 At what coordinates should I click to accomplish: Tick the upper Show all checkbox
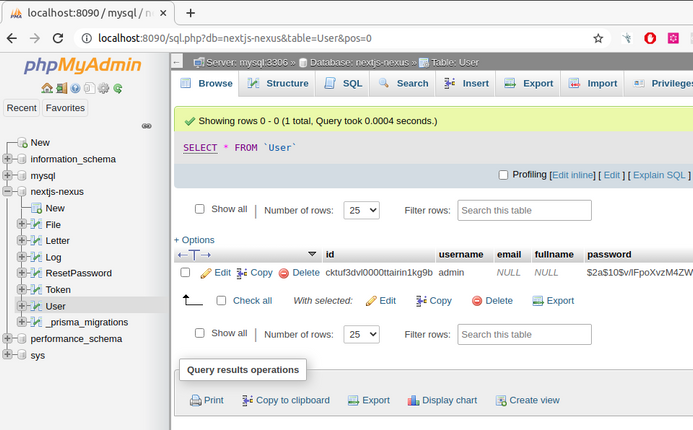(200, 209)
